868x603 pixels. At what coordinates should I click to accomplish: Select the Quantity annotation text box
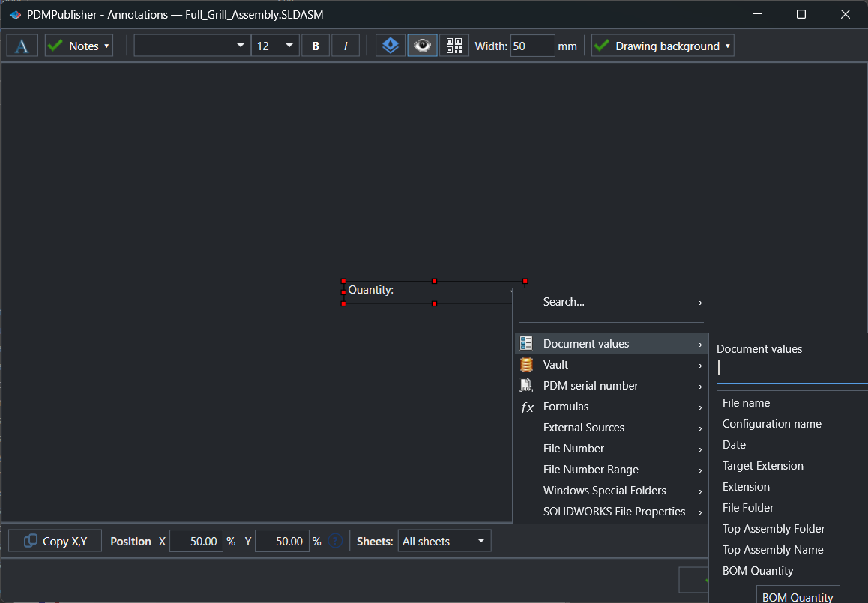[x=434, y=292]
